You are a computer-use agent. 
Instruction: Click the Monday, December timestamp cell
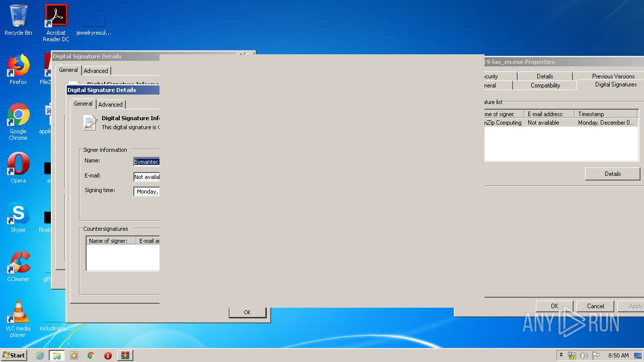(606, 123)
